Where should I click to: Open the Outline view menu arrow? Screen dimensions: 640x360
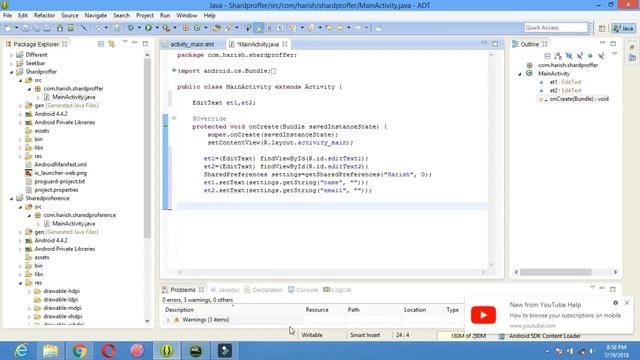615,53
